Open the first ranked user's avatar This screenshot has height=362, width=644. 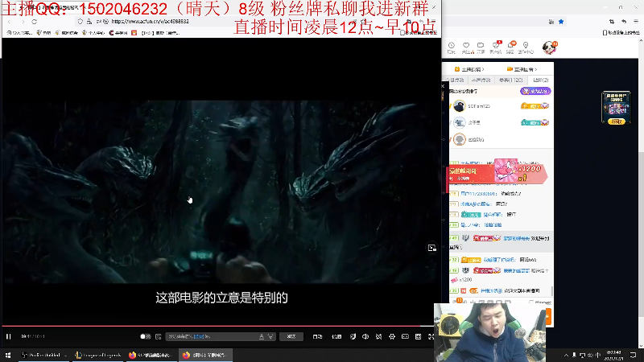[x=459, y=106]
